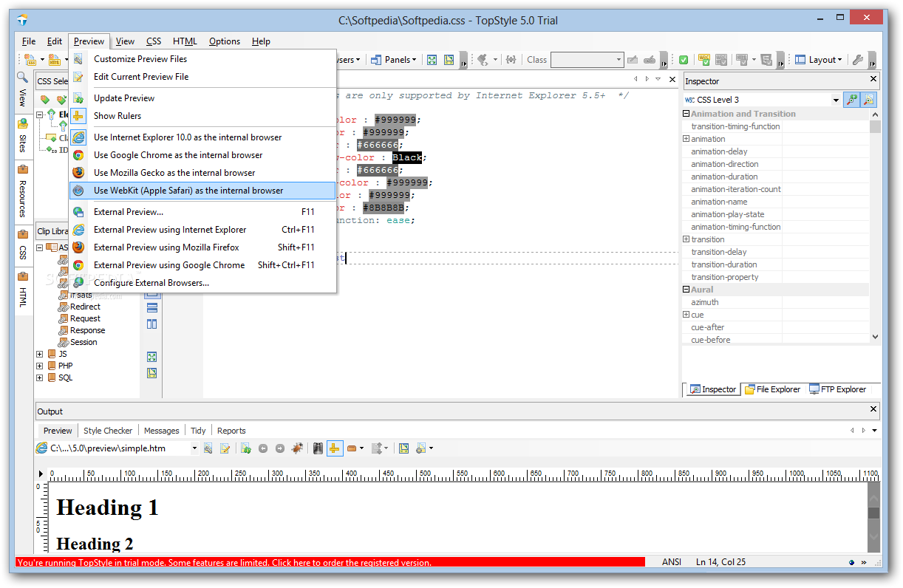
Task: Click the red trial mode order link
Action: click(x=330, y=562)
